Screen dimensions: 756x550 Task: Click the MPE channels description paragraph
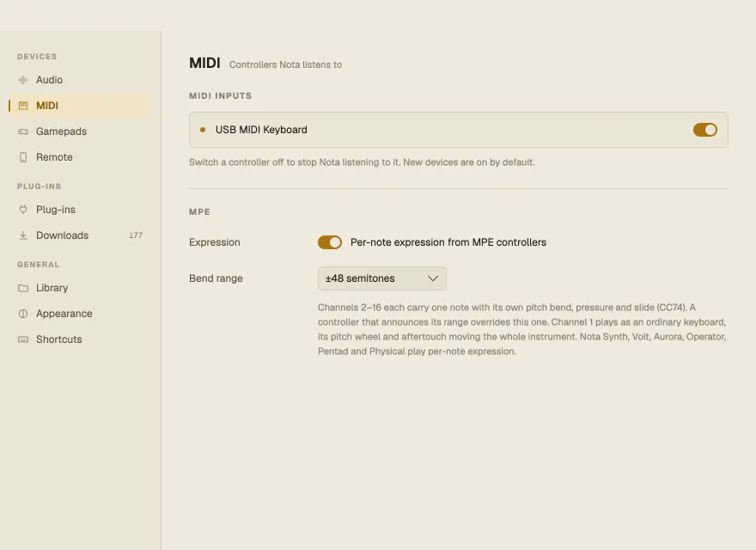522,329
